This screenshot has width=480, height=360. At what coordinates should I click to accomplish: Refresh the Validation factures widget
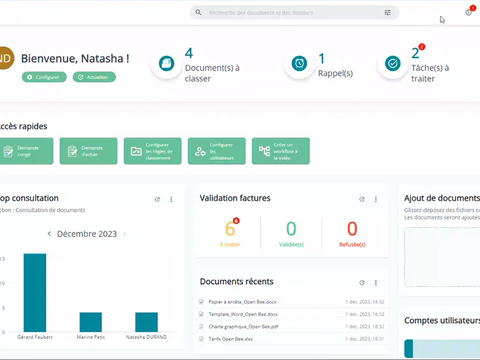[362, 199]
